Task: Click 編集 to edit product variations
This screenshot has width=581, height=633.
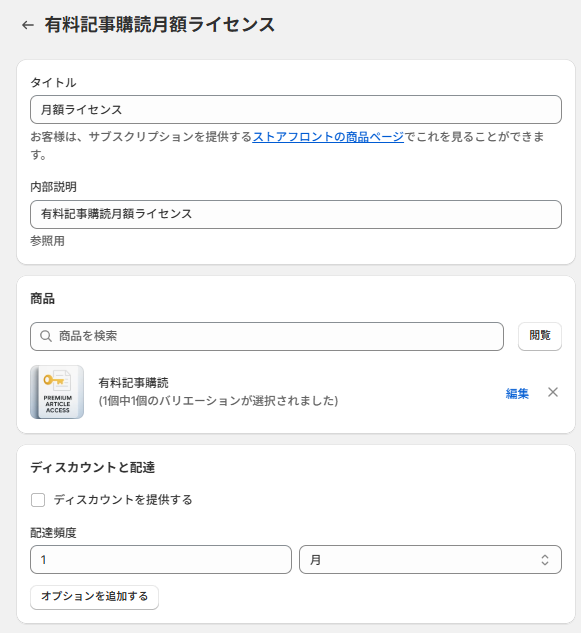Action: (517, 393)
